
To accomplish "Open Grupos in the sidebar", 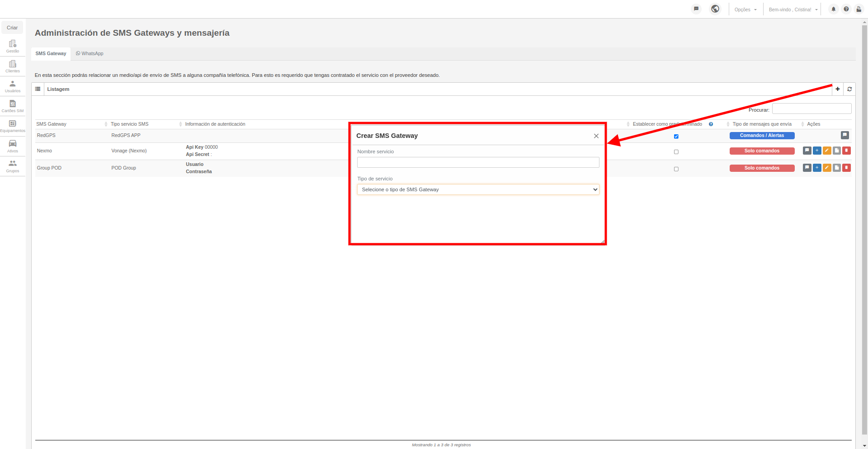I will click(x=13, y=166).
